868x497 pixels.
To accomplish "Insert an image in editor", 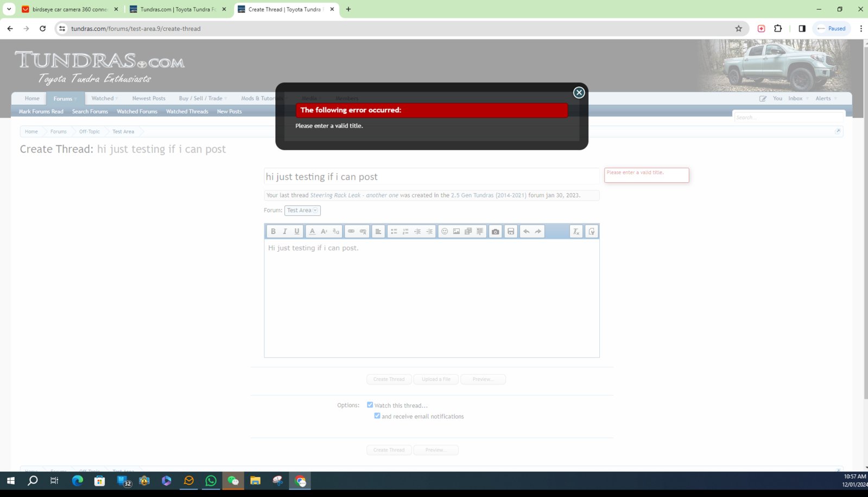I will pos(457,232).
